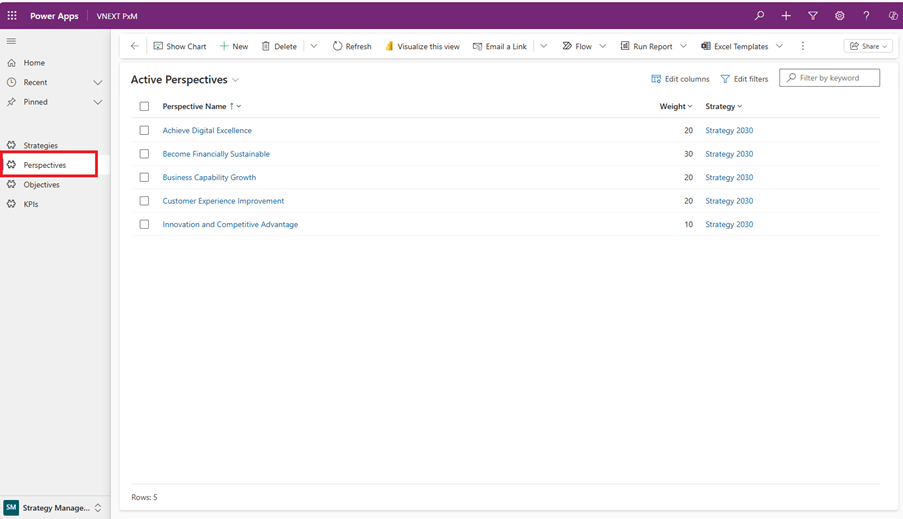
Task: Click weight value 10 cell
Action: click(x=688, y=225)
